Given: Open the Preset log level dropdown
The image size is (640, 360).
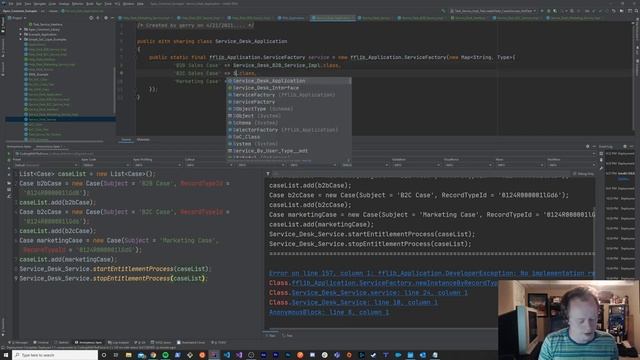Looking at the screenshot, I should coord(45,165).
